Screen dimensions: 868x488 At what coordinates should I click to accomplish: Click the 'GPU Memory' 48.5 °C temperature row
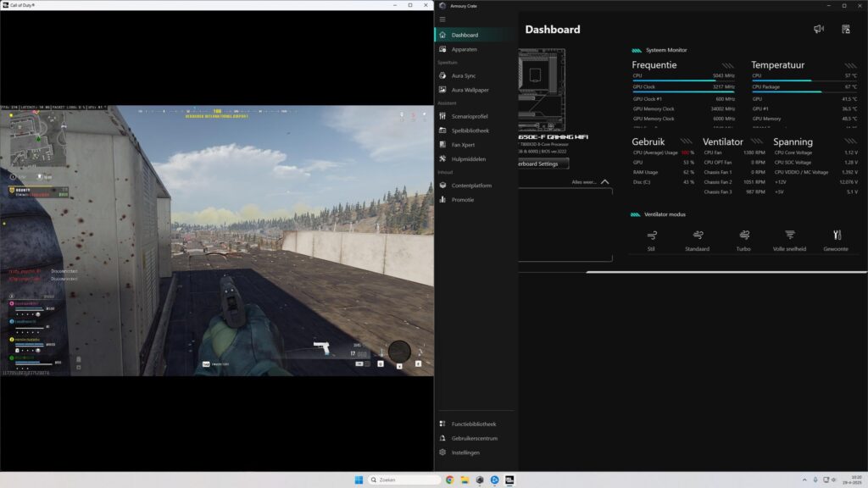click(804, 119)
